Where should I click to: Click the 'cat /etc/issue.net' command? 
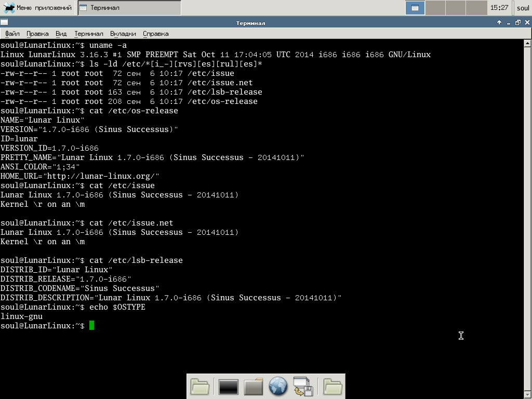tap(131, 223)
